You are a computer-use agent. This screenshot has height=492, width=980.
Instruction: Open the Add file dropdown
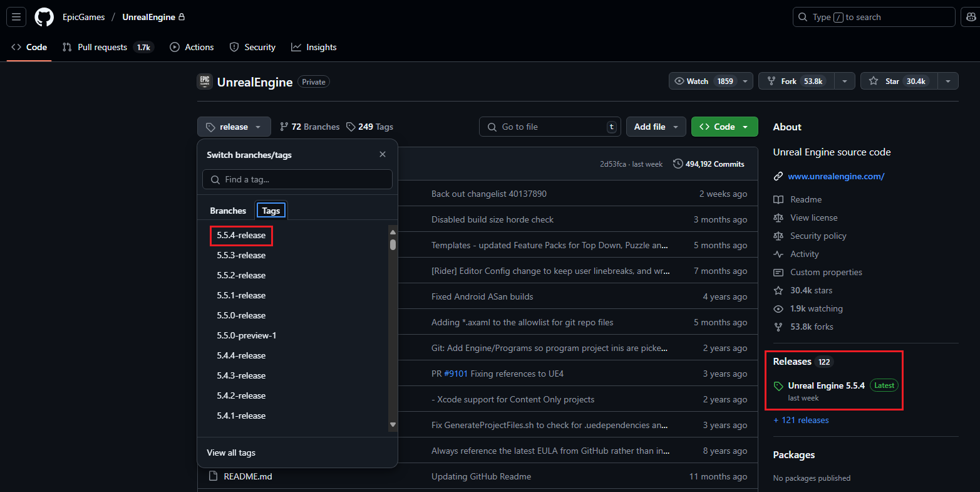[x=656, y=127]
